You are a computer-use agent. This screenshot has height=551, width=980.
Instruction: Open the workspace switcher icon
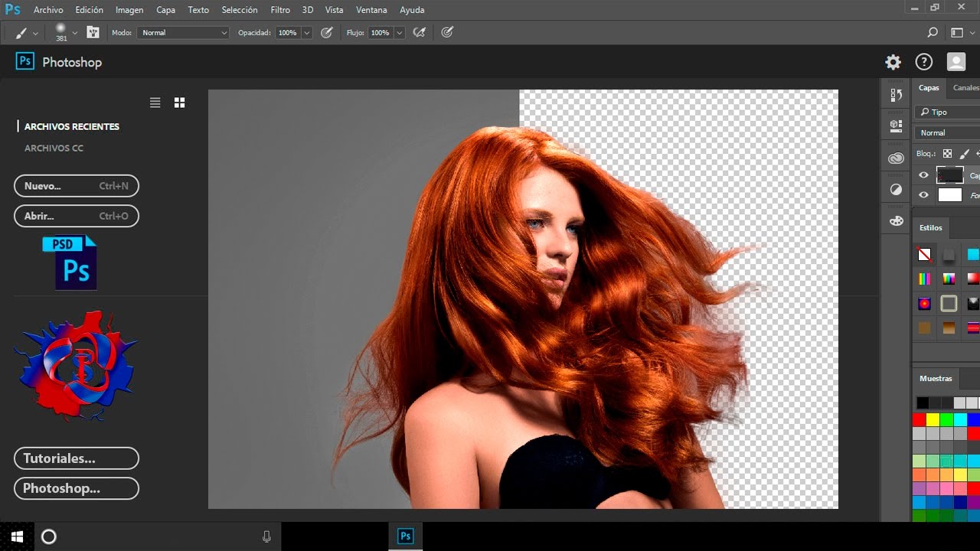point(957,32)
